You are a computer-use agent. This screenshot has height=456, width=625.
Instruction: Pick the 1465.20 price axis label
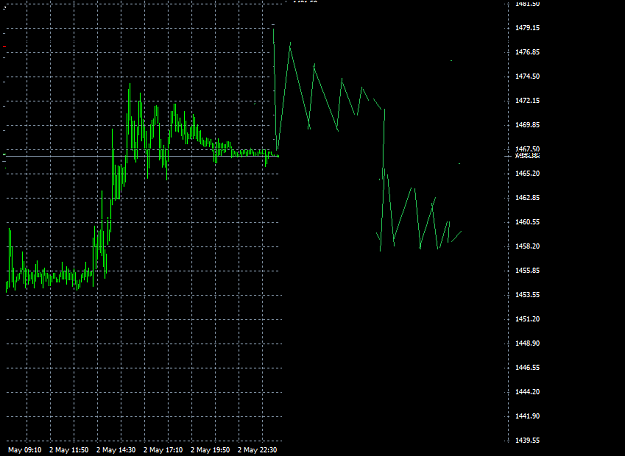[x=527, y=174]
